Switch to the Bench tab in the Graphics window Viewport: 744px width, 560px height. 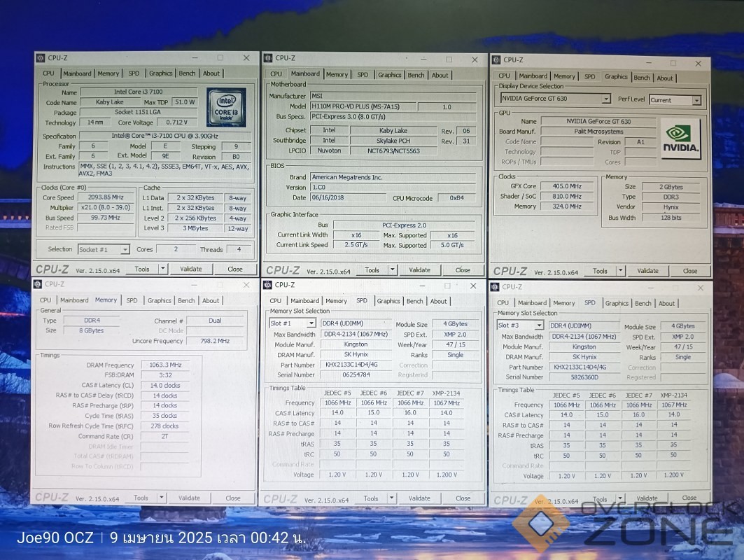point(642,78)
